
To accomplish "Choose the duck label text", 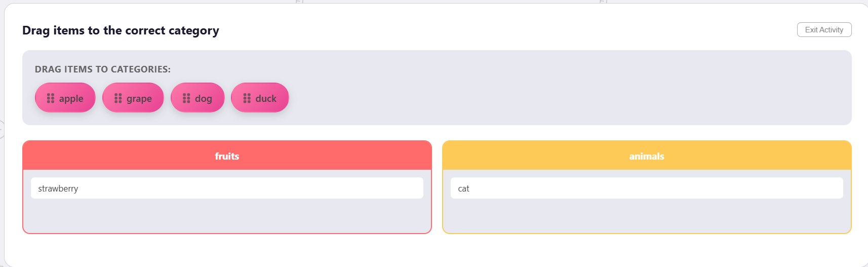I will (x=266, y=98).
